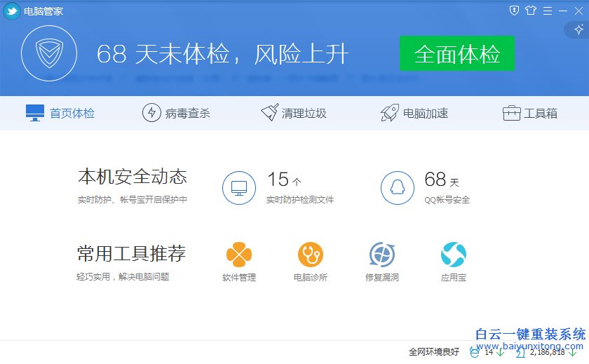Click the monitor icon for real-time protection

pyautogui.click(x=239, y=188)
